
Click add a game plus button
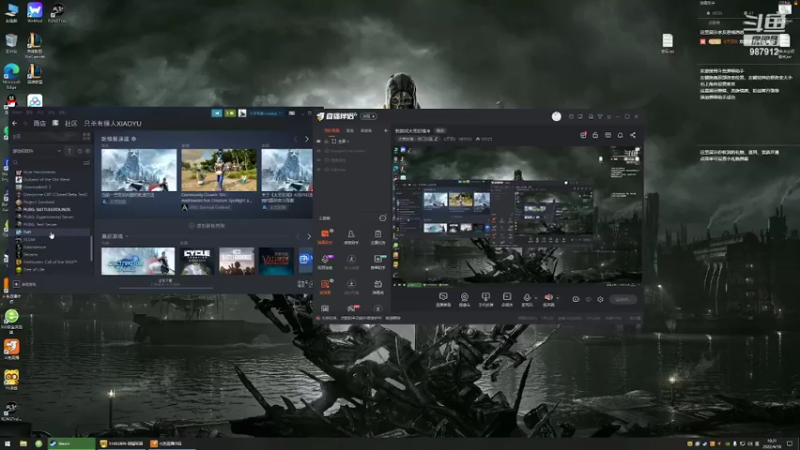[x=17, y=284]
